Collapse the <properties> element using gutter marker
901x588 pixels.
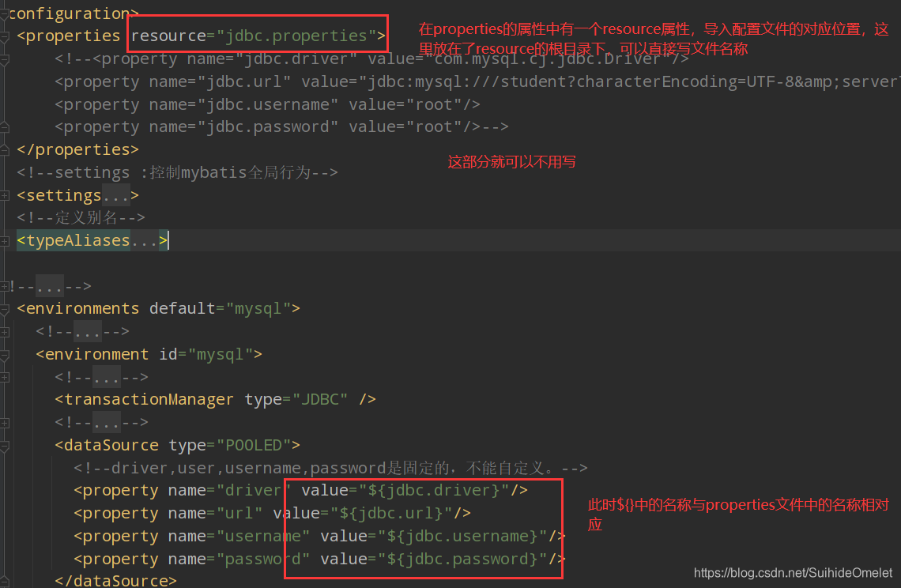[5, 37]
